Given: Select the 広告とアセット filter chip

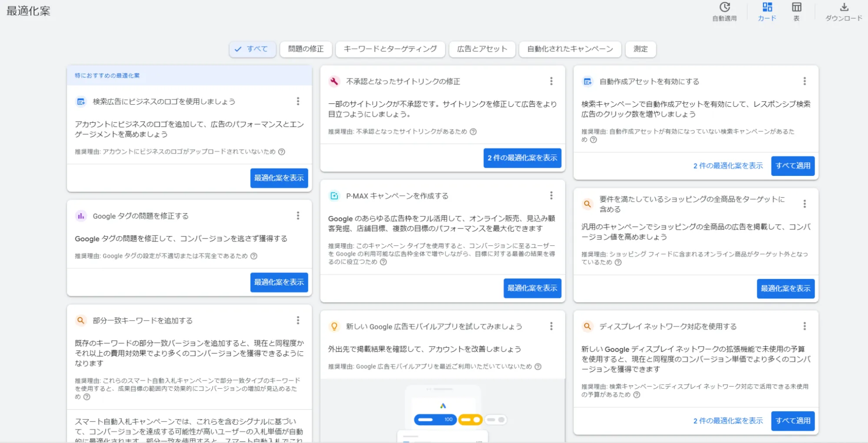Looking at the screenshot, I should pos(482,49).
